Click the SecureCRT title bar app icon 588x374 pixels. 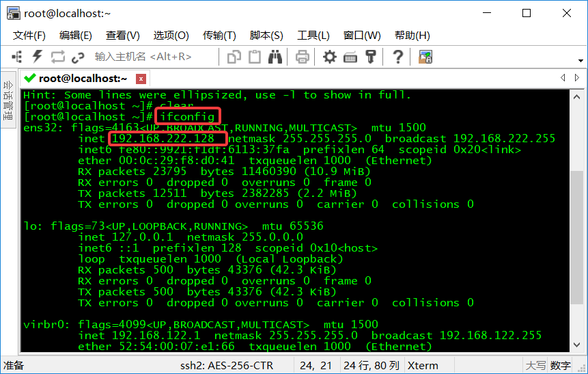click(14, 13)
